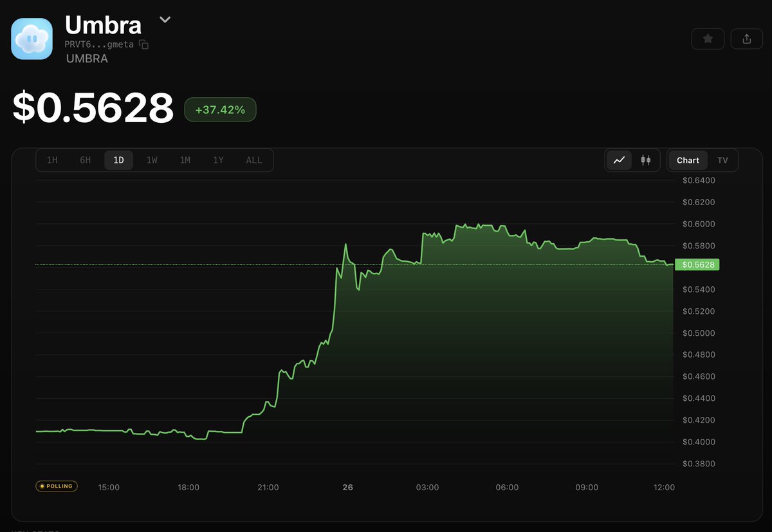Toggle to the Chart view

[x=688, y=160]
